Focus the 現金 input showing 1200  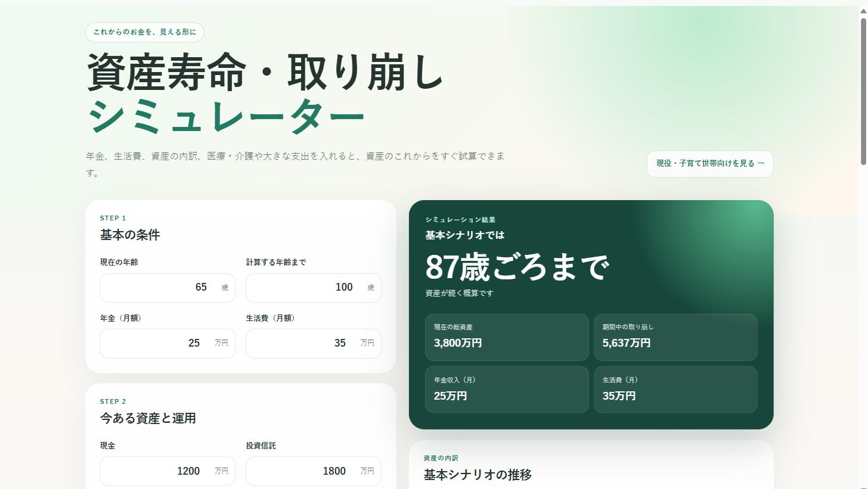pyautogui.click(x=168, y=471)
